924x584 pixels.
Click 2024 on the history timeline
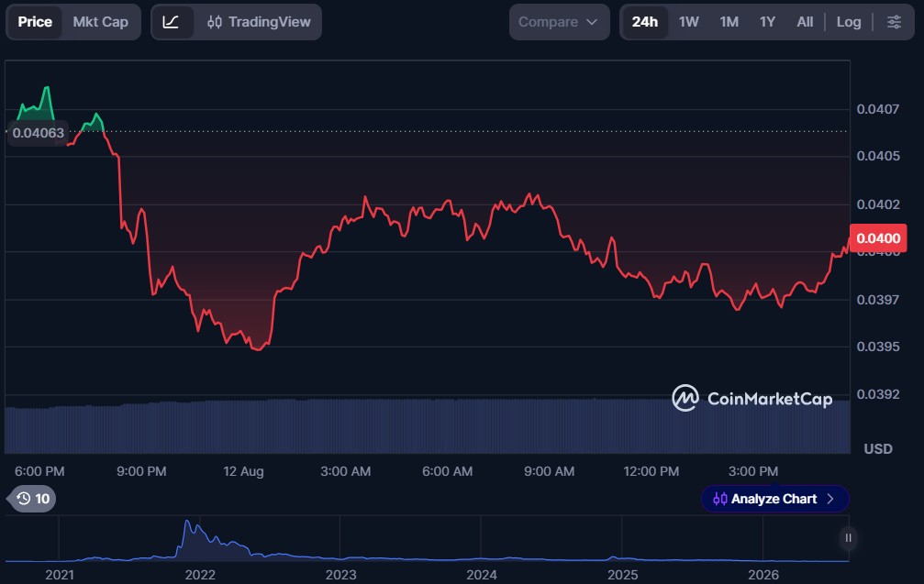(x=482, y=575)
